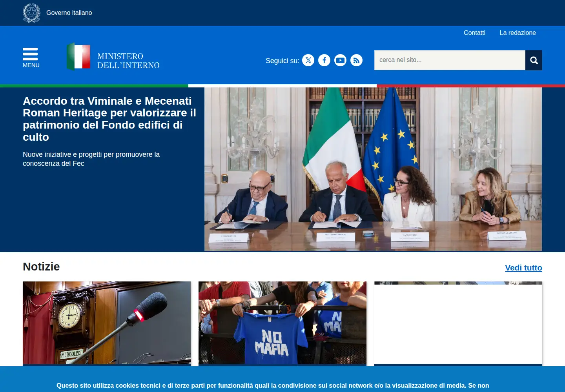The image size is (565, 392).
Task: Click the 'Seguici su:' label
Action: click(282, 61)
